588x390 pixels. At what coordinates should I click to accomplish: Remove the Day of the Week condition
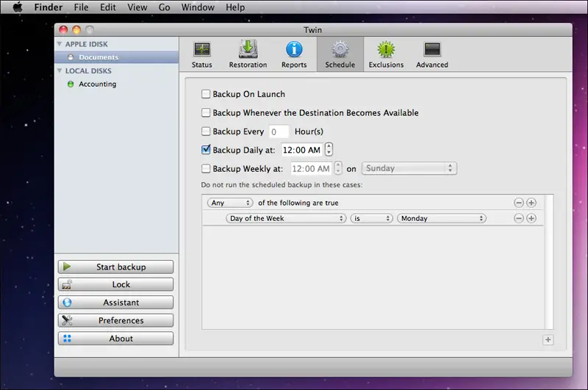point(519,218)
